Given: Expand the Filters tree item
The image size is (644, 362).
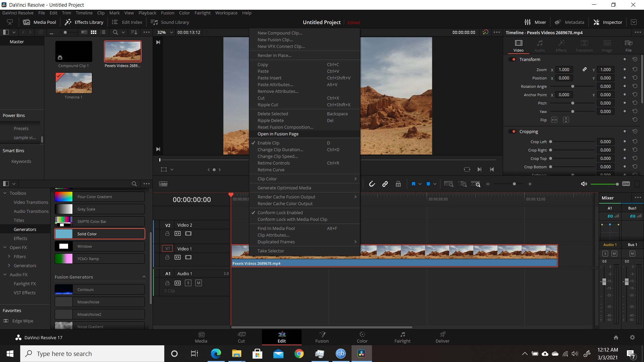Looking at the screenshot, I should [x=9, y=256].
